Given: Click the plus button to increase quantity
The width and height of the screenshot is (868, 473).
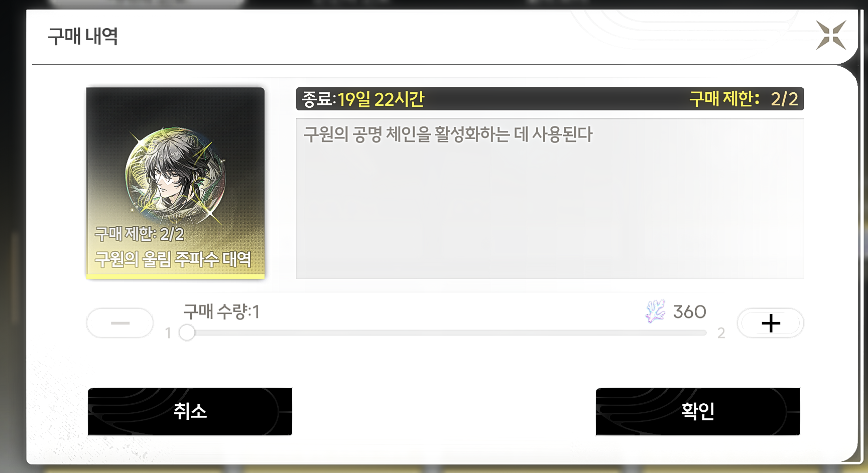Looking at the screenshot, I should coord(771,323).
